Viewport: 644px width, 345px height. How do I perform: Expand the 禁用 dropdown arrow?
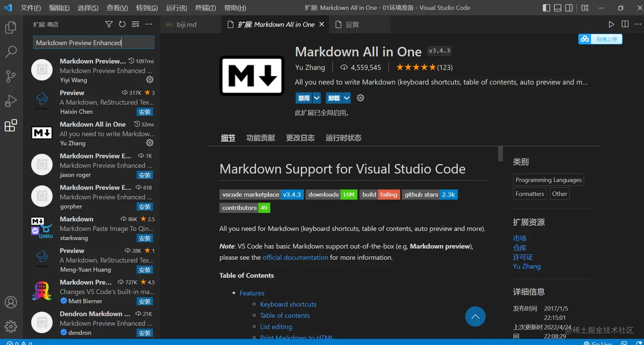click(x=316, y=98)
